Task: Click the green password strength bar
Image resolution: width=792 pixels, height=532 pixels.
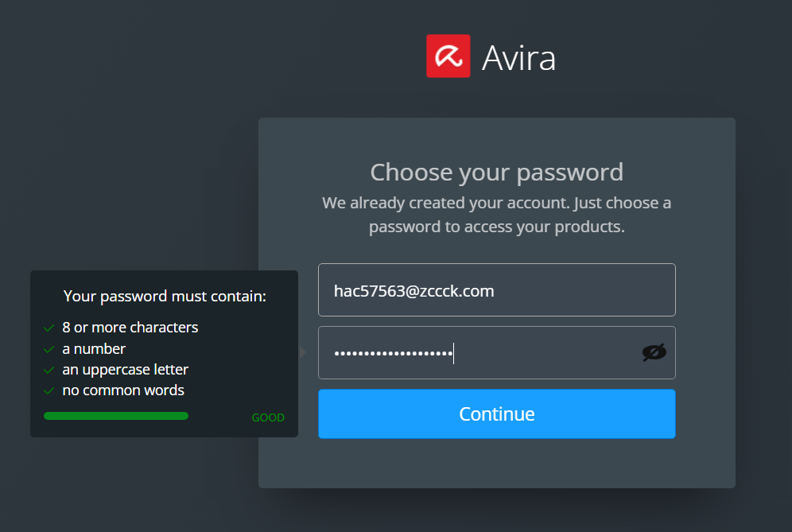Action: 116,416
